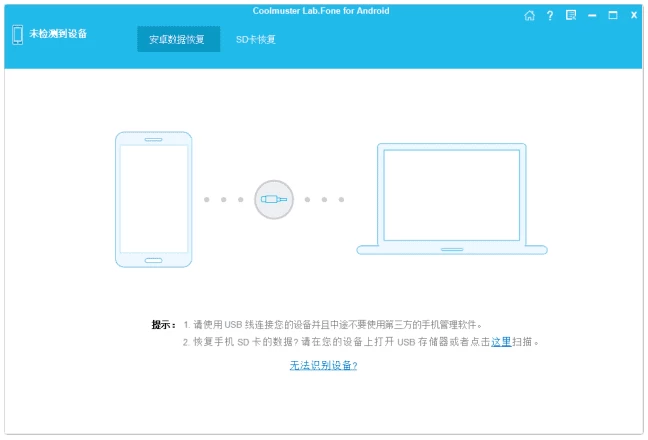The image size is (648, 440).
Task: Switch to the SD卡恢复 tab
Action: (x=255, y=40)
